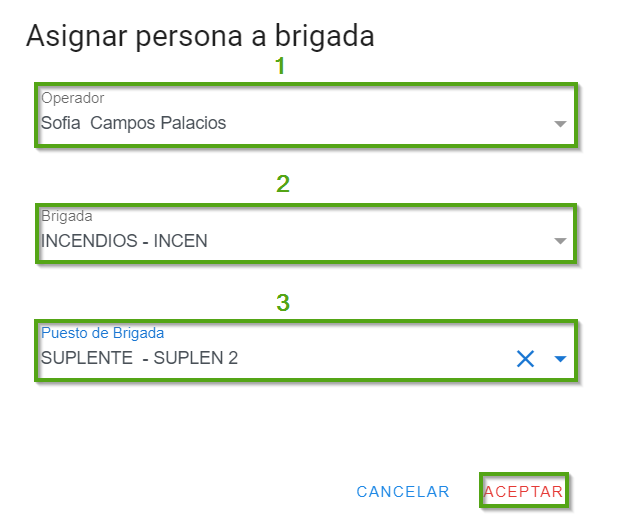Confirm with the ACEPTAR button
The width and height of the screenshot is (618, 530).
(524, 492)
